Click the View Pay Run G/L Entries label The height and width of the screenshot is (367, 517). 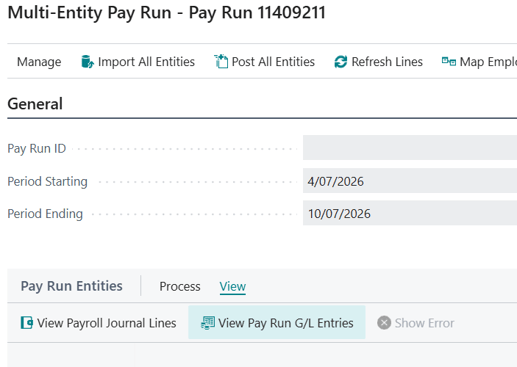pyautogui.click(x=286, y=323)
